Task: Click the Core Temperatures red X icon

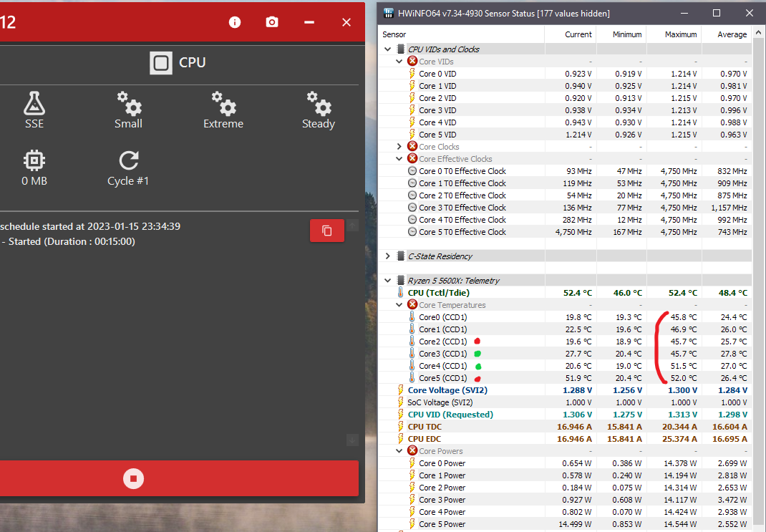Action: point(412,304)
